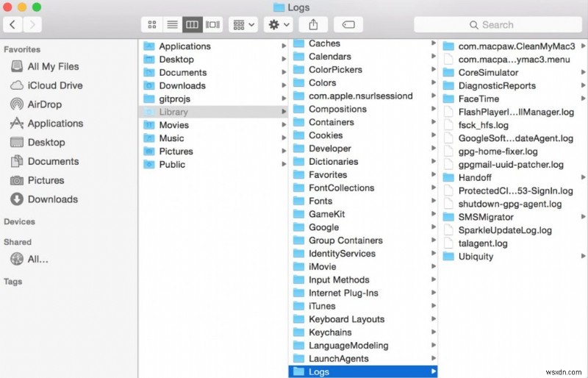Select Music folder
The width and height of the screenshot is (588, 378).
pos(214,138)
